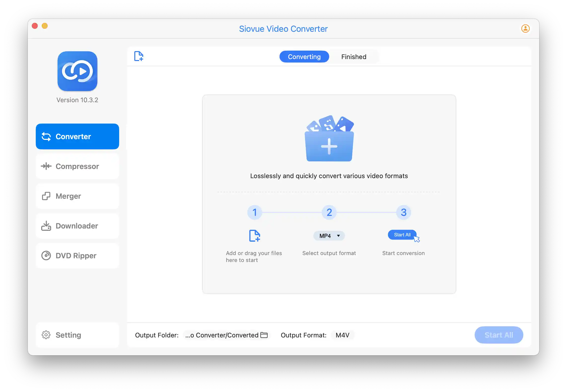
Task: Click the DVD Ripper disc icon
Action: pos(46,256)
